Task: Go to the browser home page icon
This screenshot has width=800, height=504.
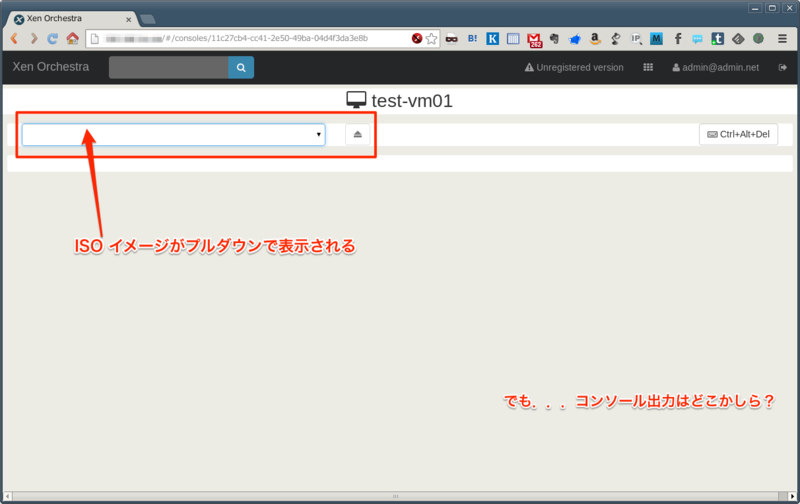Action: tap(72, 38)
